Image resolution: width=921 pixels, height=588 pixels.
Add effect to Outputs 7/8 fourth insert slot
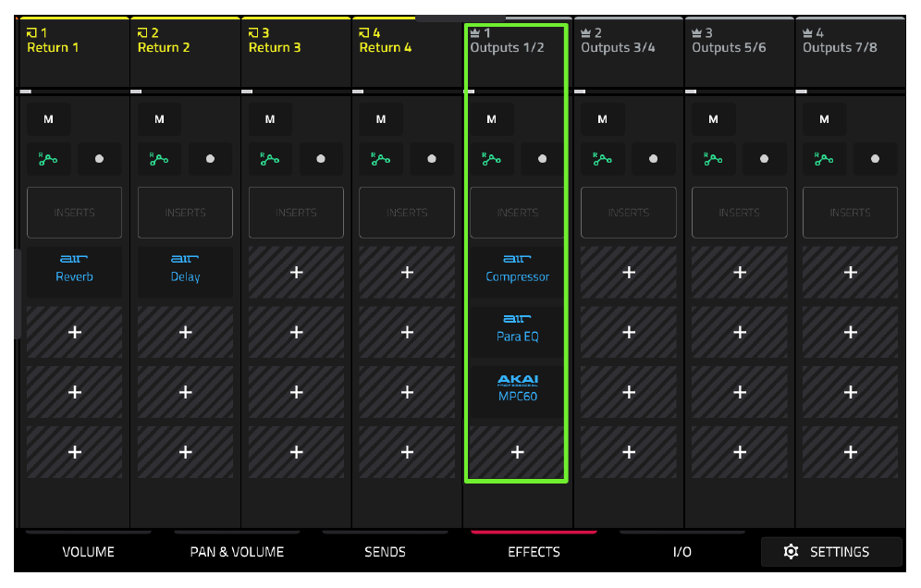tap(850, 452)
